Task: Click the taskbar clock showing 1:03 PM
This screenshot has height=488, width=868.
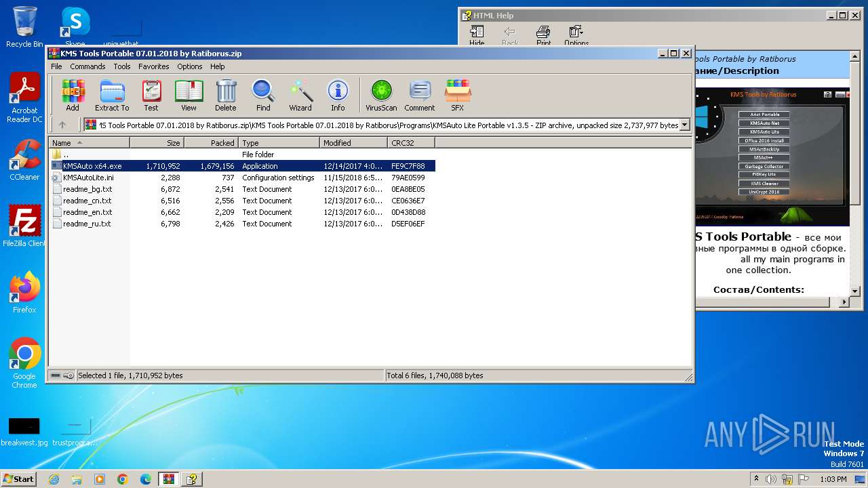Action: (x=833, y=479)
